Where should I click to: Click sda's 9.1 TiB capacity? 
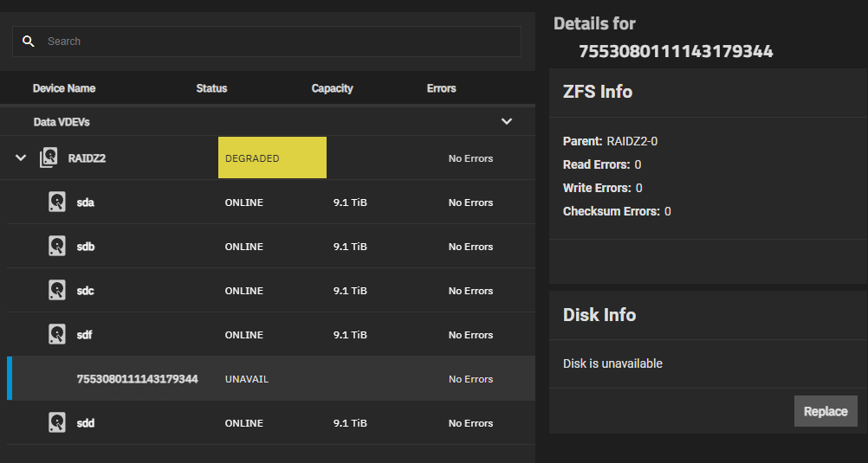coord(351,203)
